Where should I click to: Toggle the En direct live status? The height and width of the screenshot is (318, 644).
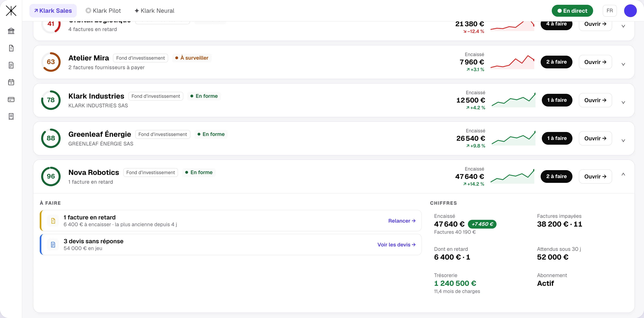(x=572, y=11)
